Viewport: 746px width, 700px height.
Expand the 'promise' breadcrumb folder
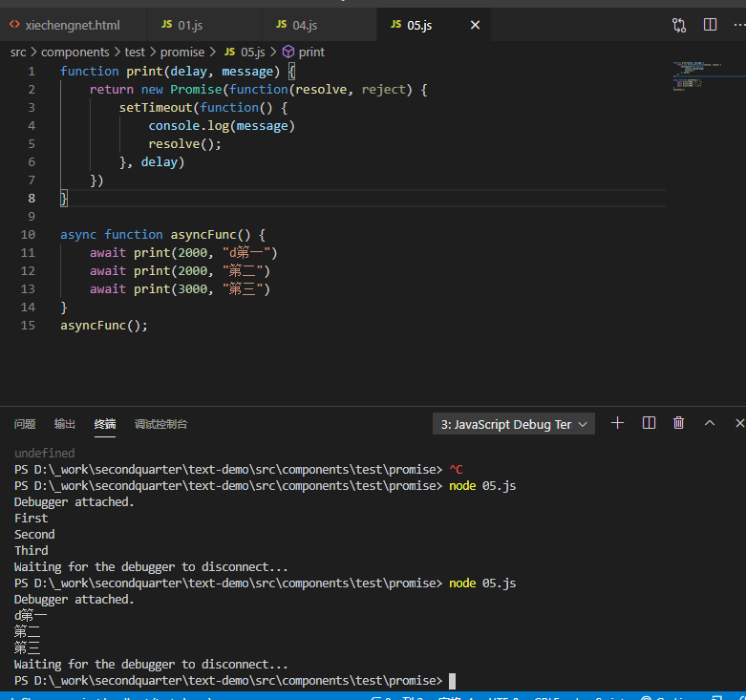tap(181, 52)
